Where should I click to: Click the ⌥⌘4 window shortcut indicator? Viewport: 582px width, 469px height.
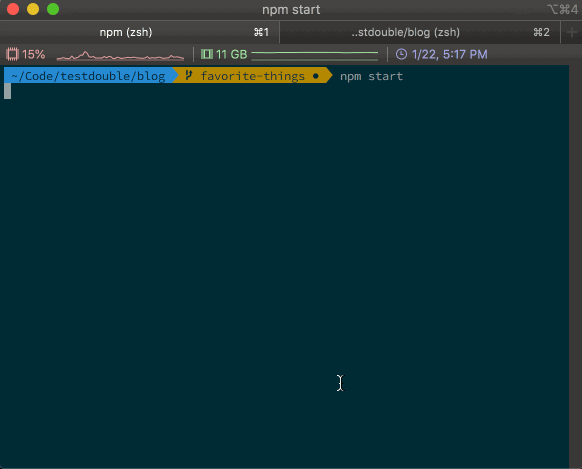(x=563, y=9)
